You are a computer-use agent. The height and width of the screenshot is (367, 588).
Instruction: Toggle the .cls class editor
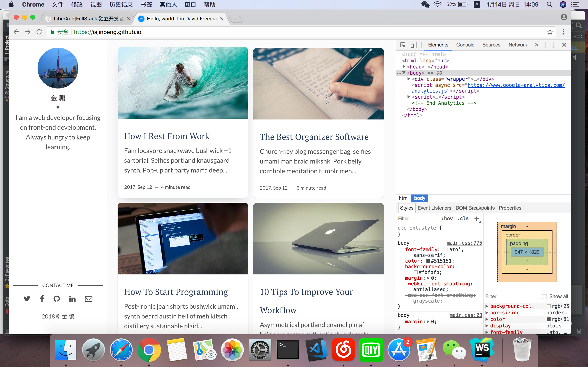pyautogui.click(x=463, y=218)
